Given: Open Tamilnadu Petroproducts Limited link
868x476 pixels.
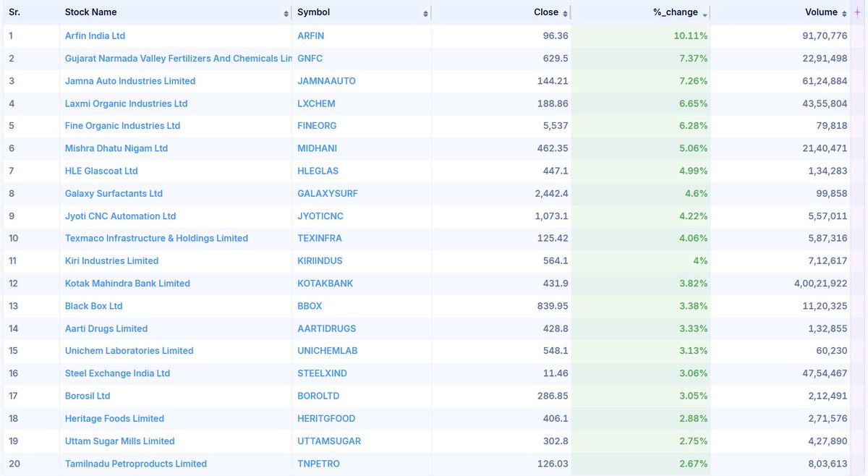Looking at the screenshot, I should pyautogui.click(x=136, y=464).
